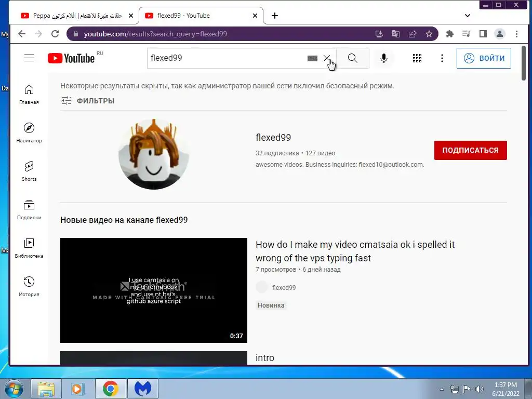Open Библиотека in the sidebar
The width and height of the screenshot is (532, 399).
(29, 248)
